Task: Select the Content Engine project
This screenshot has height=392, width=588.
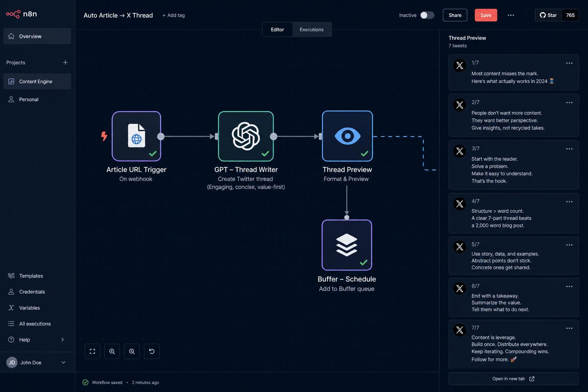Action: 37,82
